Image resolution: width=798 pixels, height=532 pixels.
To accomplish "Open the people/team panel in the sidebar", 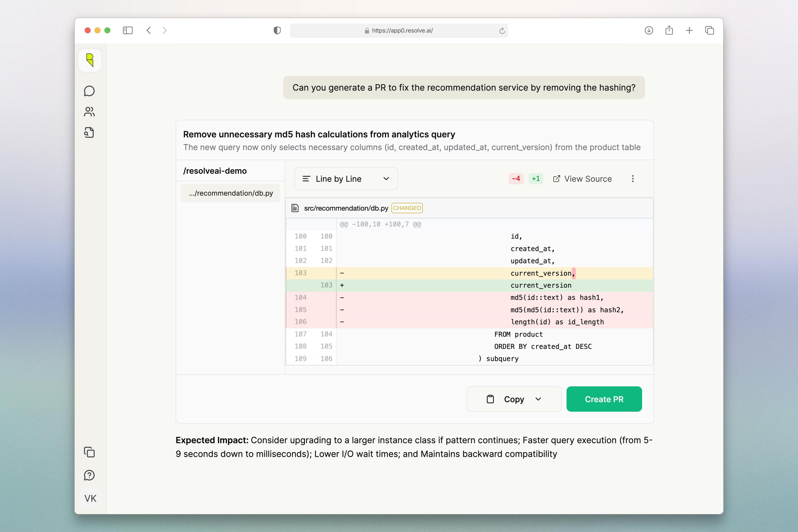I will (x=90, y=112).
